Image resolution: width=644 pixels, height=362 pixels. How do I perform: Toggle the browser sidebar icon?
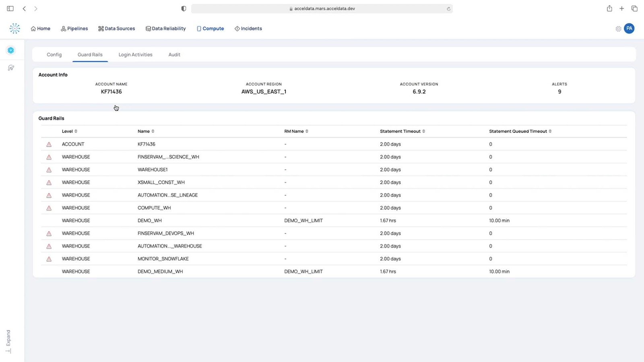point(10,8)
